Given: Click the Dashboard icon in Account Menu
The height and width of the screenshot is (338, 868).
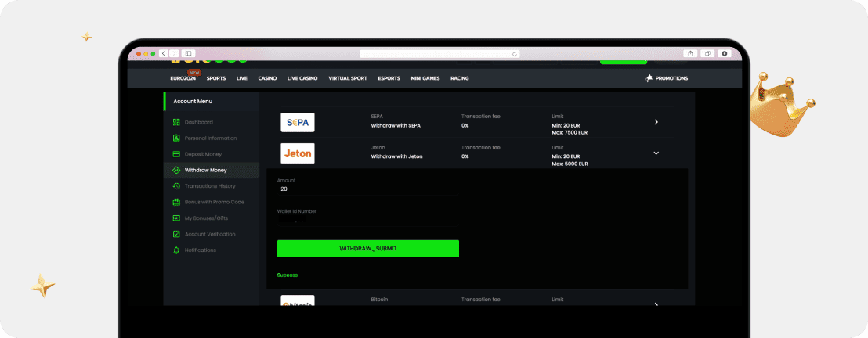Looking at the screenshot, I should [x=176, y=122].
